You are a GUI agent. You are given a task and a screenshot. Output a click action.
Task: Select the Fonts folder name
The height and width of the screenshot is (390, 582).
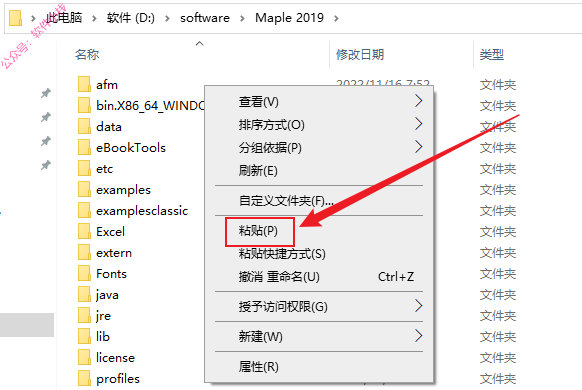[x=111, y=273]
